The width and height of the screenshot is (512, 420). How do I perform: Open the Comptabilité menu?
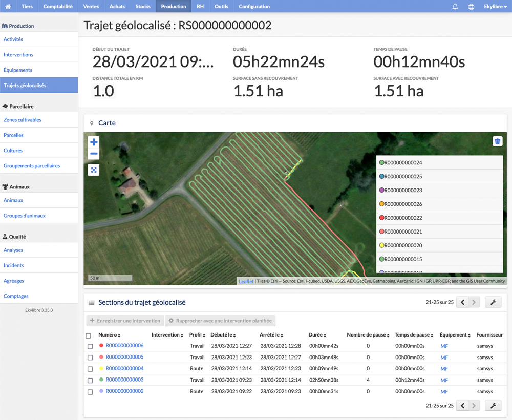[x=58, y=6]
